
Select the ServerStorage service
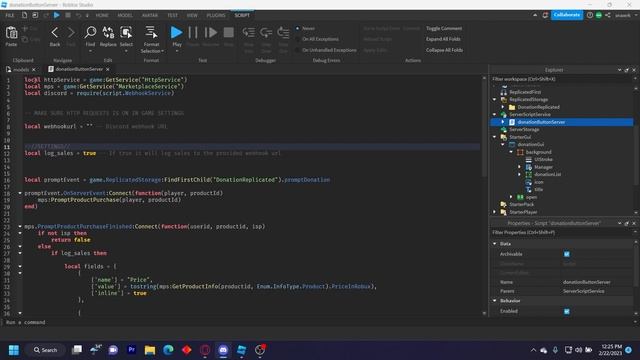(x=524, y=129)
